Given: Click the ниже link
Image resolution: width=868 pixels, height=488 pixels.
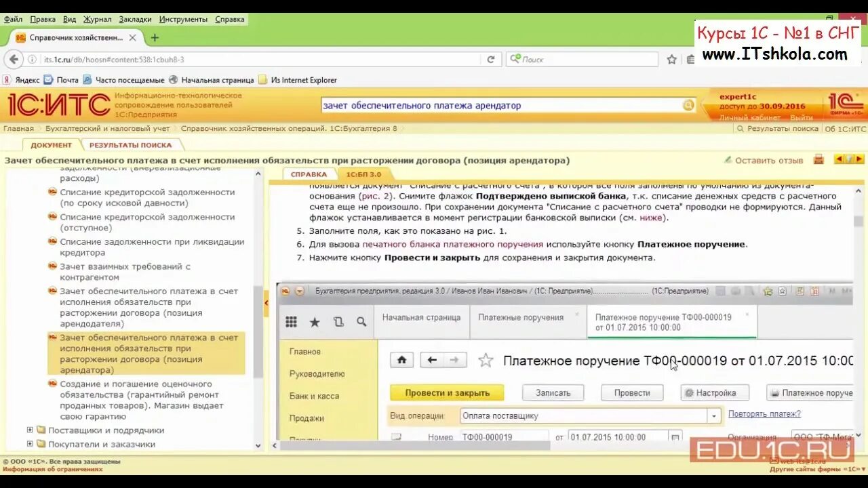Looking at the screenshot, I should (x=650, y=218).
